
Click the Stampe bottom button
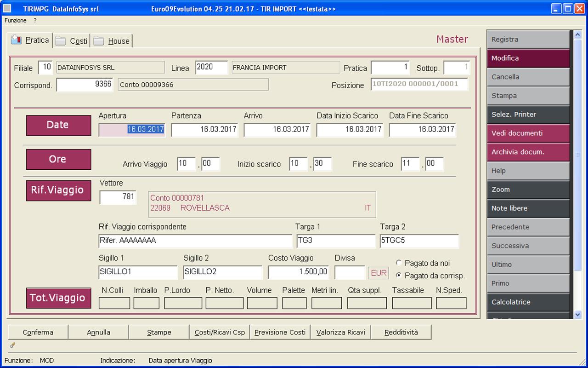[x=159, y=332]
